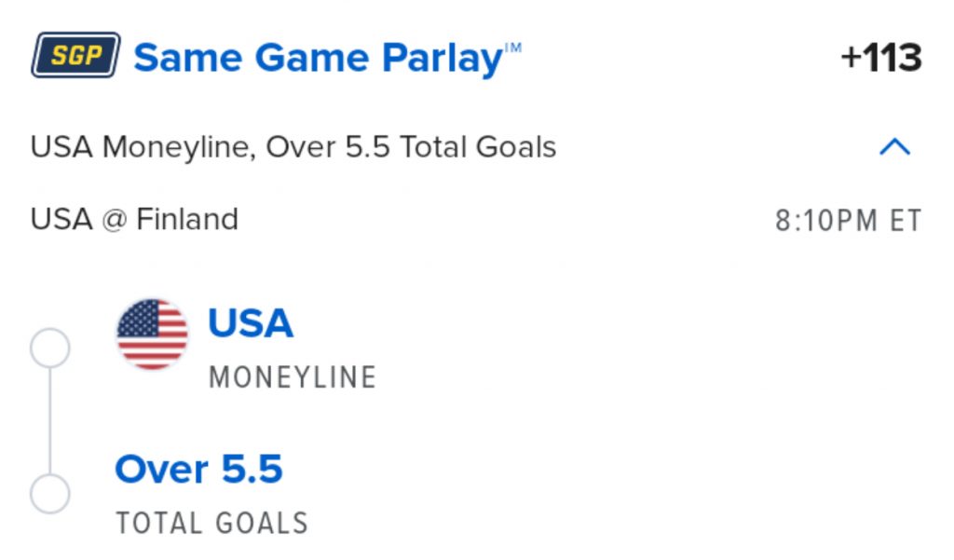Collapse the parlay details with the chevron
The height and width of the screenshot is (560, 954).
tap(894, 146)
